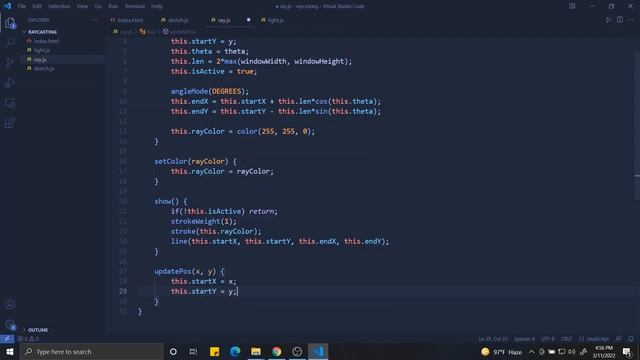Launch Microsoft Edge from taskbar
Screen dimensions: 640x360
point(235,351)
